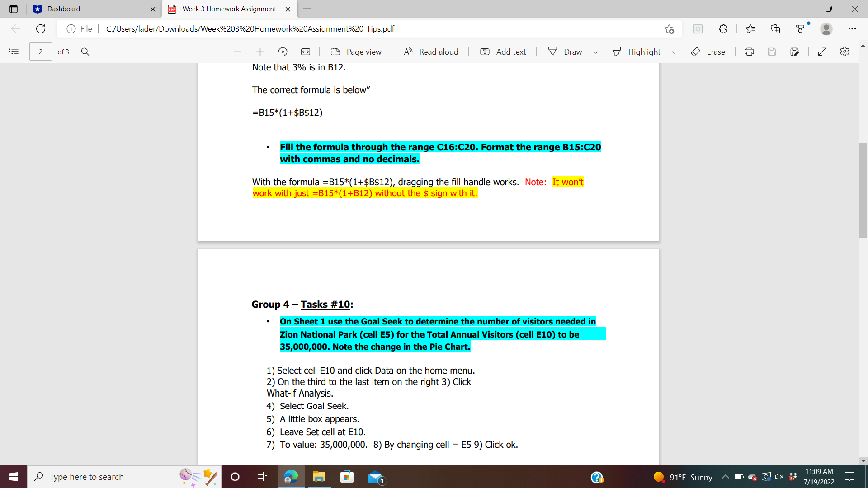The width and height of the screenshot is (868, 488).
Task: Enter the document full screen mode
Action: click(x=822, y=52)
